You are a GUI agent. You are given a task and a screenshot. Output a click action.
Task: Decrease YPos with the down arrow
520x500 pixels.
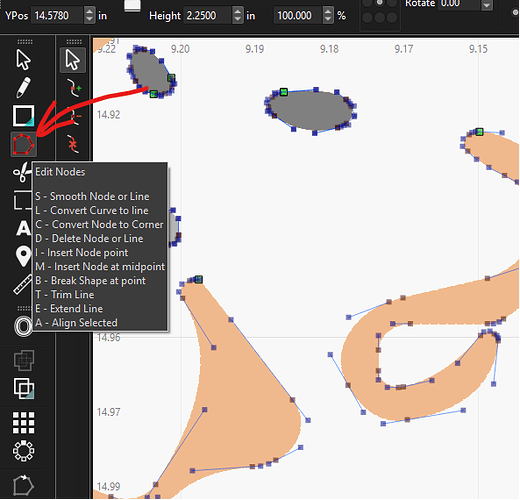[x=89, y=19]
